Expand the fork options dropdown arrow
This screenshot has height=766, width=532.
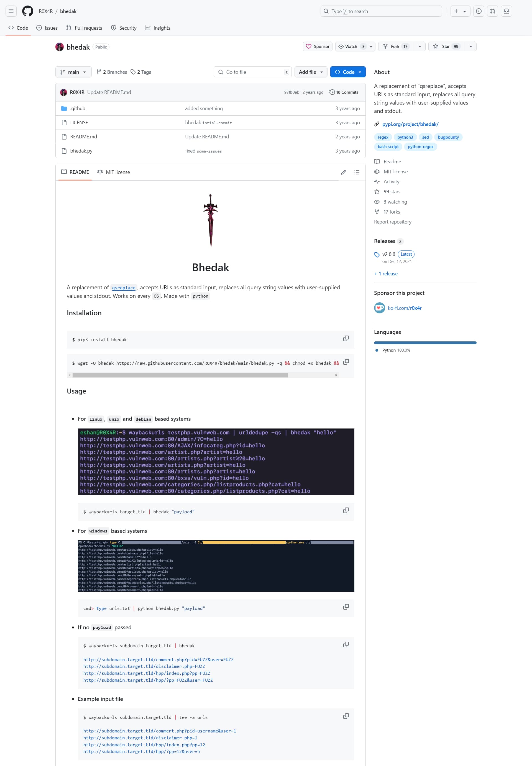coord(420,46)
